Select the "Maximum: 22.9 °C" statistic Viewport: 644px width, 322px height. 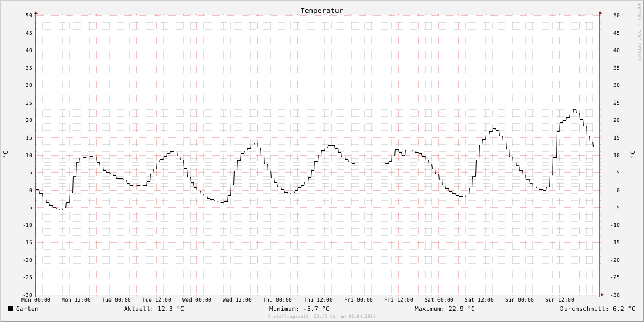[445, 309]
